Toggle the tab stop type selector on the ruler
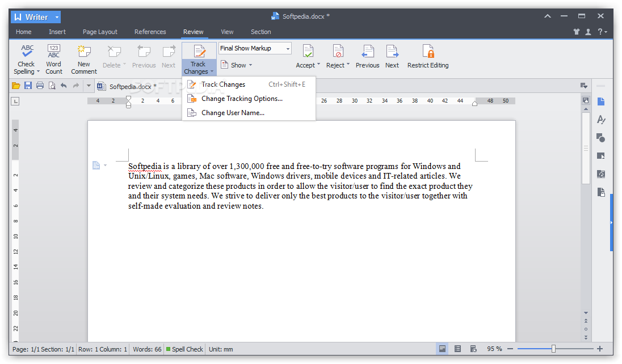Viewport: 622px width, 364px height. [x=15, y=101]
